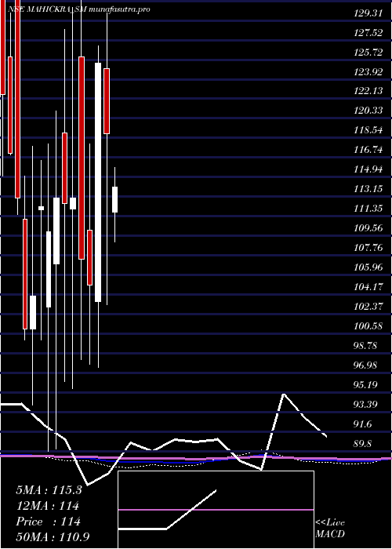
Task: Click the 113.15 price axis label
Action: click(368, 189)
